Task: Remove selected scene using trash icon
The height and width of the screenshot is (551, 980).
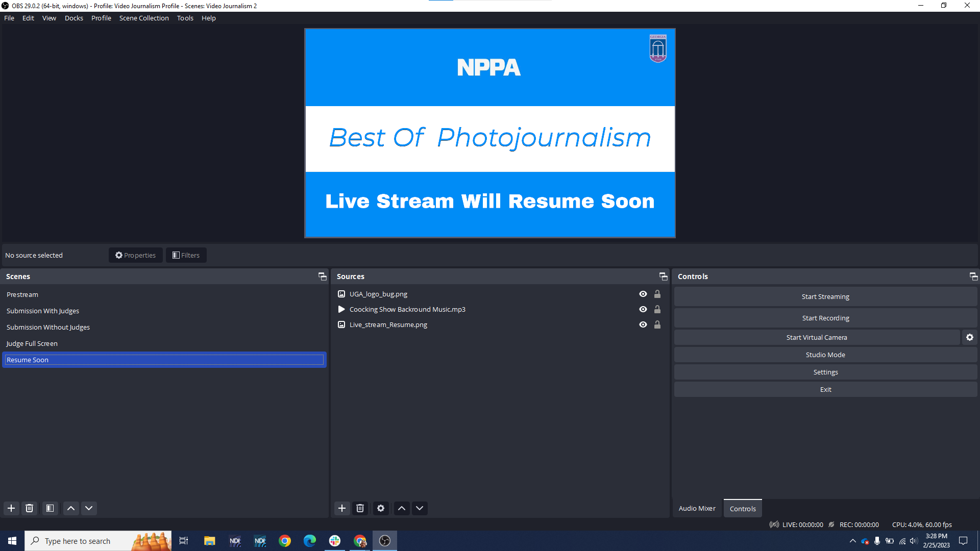Action: (x=30, y=508)
